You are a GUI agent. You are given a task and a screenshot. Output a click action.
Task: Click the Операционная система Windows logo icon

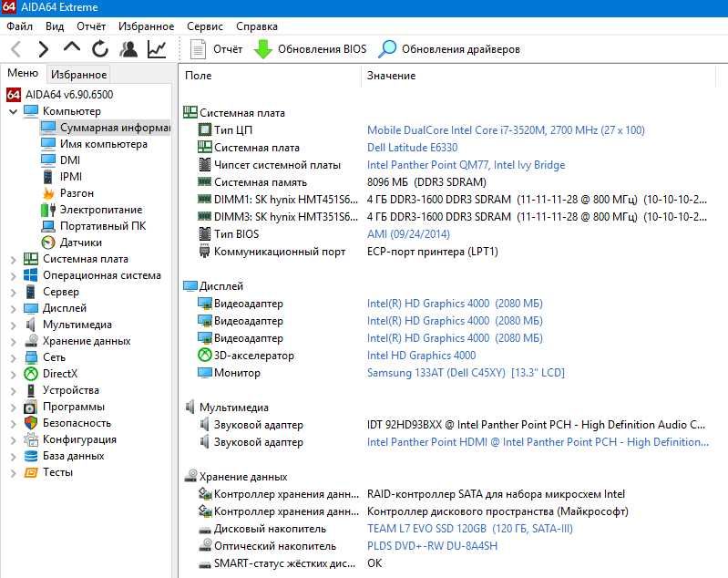coord(31,275)
